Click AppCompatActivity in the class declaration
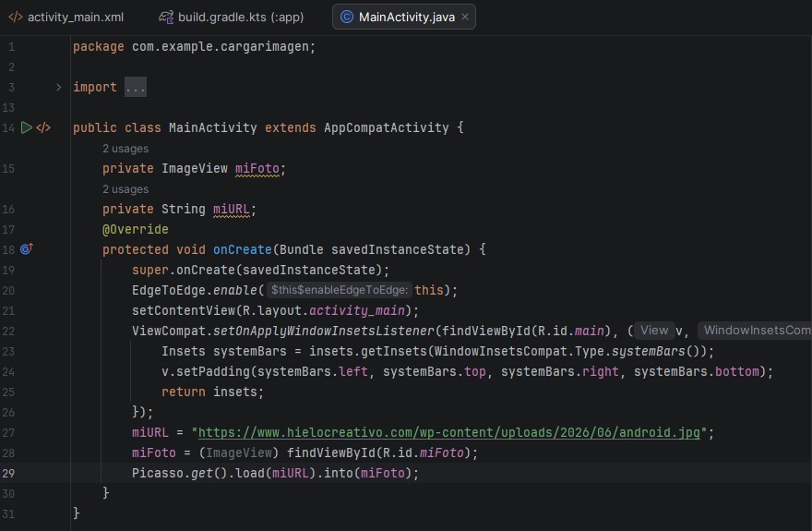812x531 pixels. [387, 128]
